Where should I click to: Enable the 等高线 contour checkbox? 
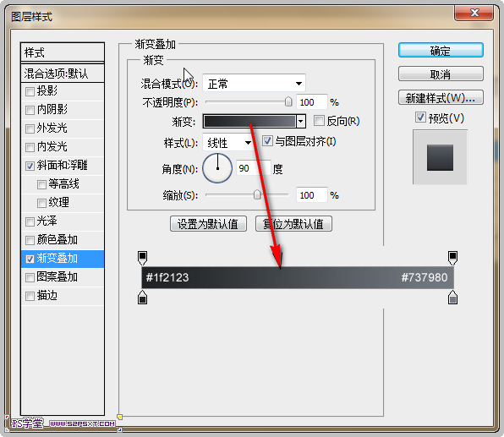[x=41, y=184]
